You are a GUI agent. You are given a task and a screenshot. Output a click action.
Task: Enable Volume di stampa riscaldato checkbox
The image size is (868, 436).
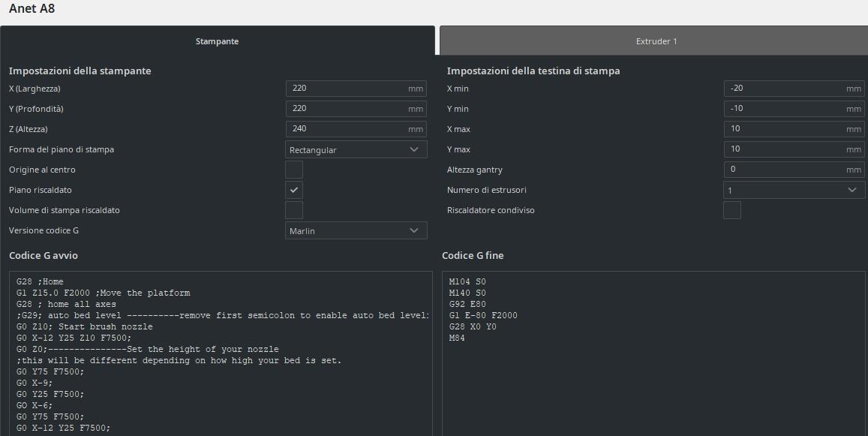[x=294, y=210]
